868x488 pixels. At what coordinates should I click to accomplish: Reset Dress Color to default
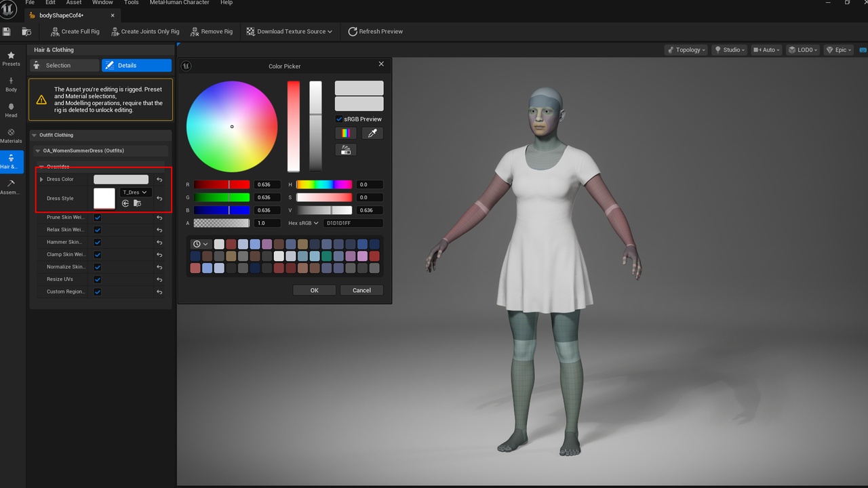(159, 180)
